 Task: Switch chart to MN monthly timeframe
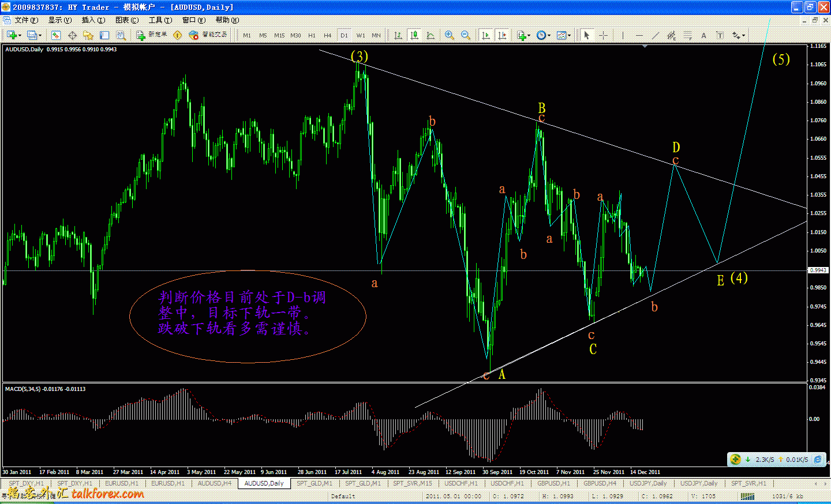[x=376, y=35]
